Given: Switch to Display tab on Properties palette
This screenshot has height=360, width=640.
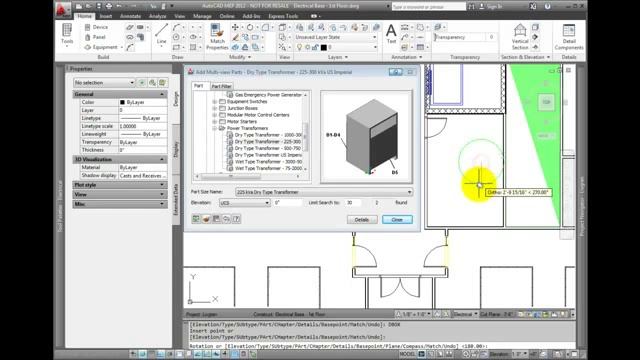Looking at the screenshot, I should coord(176,149).
